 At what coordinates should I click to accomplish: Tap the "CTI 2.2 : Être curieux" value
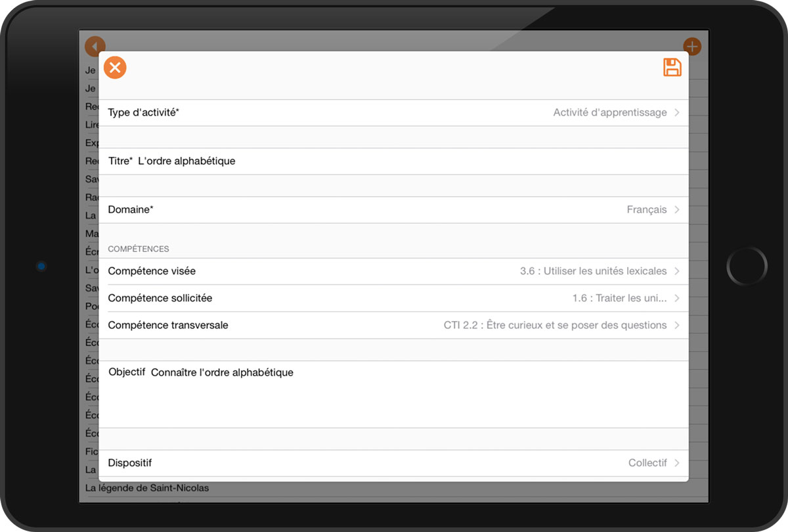pyautogui.click(x=555, y=325)
